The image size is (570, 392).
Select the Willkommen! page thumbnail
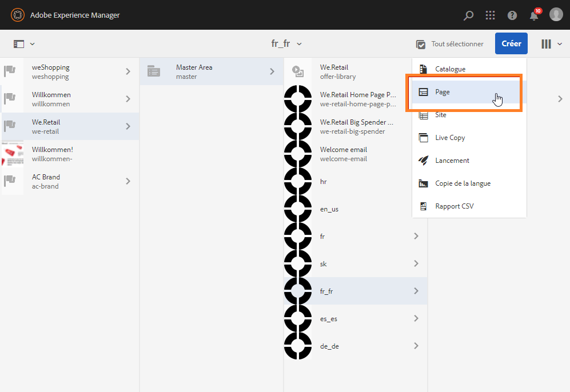tap(13, 154)
